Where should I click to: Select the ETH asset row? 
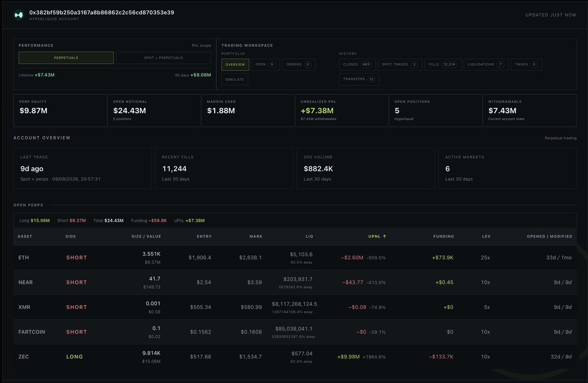pos(295,257)
